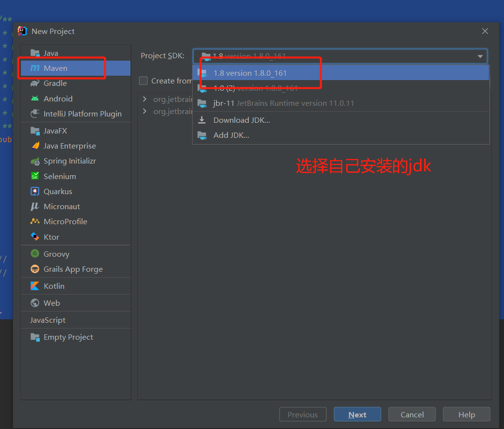Click the Download JDK arrow icon
The image size is (504, 429).
202,120
